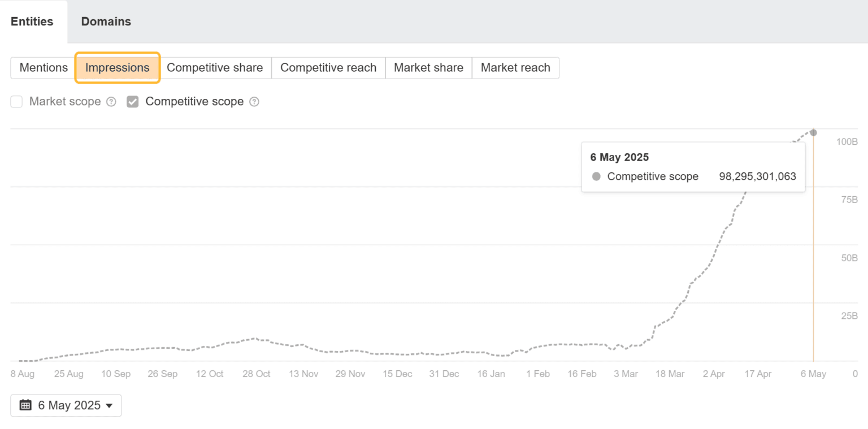This screenshot has height=429, width=868.
Task: Click the gray data point on chart peak
Action: tap(813, 132)
